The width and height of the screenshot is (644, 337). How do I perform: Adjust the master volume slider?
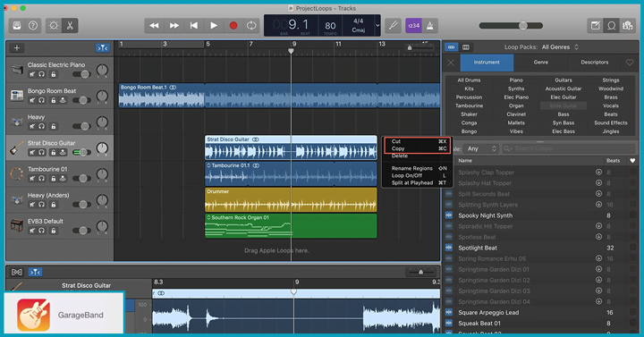[522, 25]
